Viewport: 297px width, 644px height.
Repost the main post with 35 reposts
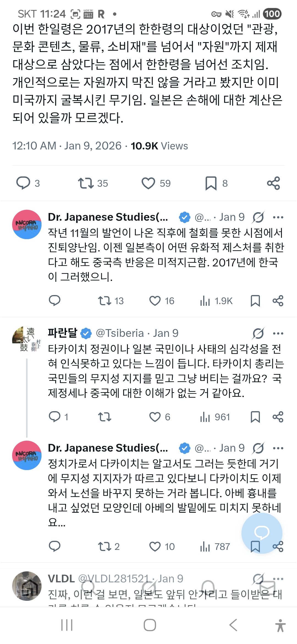(x=86, y=183)
